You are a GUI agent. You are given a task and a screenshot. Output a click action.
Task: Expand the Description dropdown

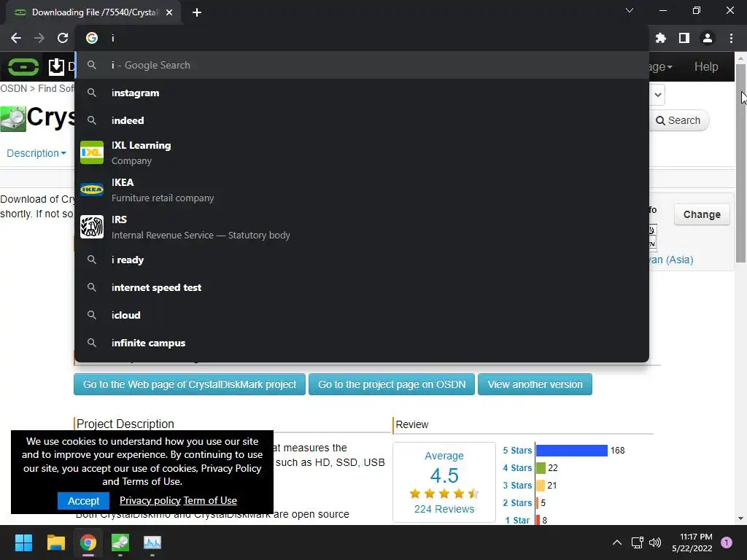click(x=36, y=153)
